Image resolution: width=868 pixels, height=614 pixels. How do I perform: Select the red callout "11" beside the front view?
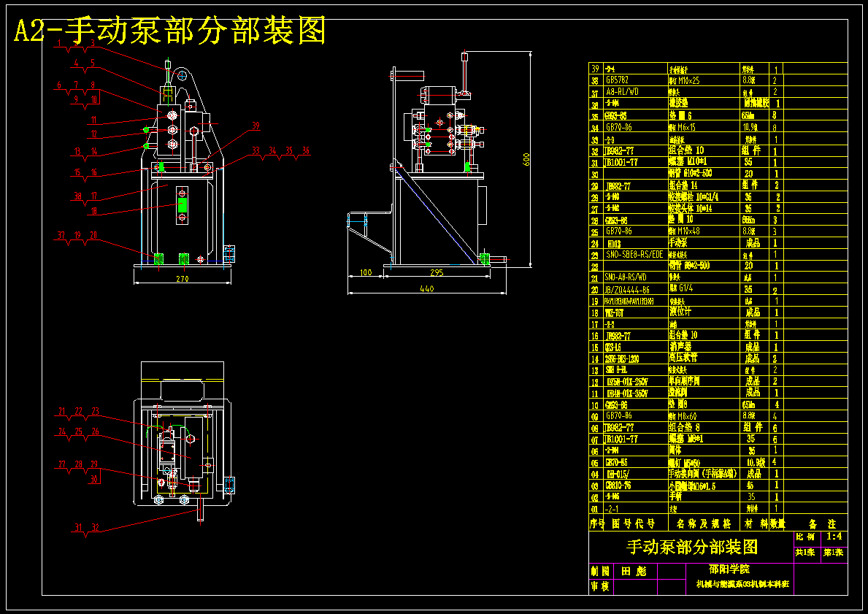[x=93, y=120]
